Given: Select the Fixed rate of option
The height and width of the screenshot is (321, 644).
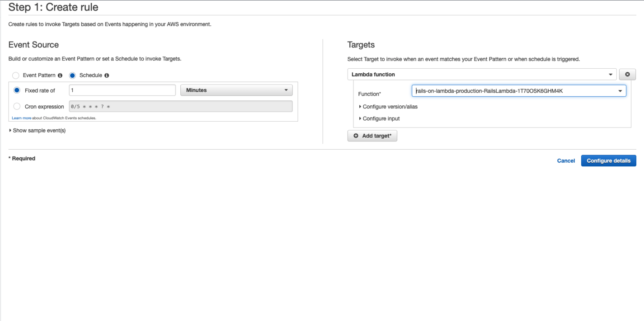Looking at the screenshot, I should point(17,90).
